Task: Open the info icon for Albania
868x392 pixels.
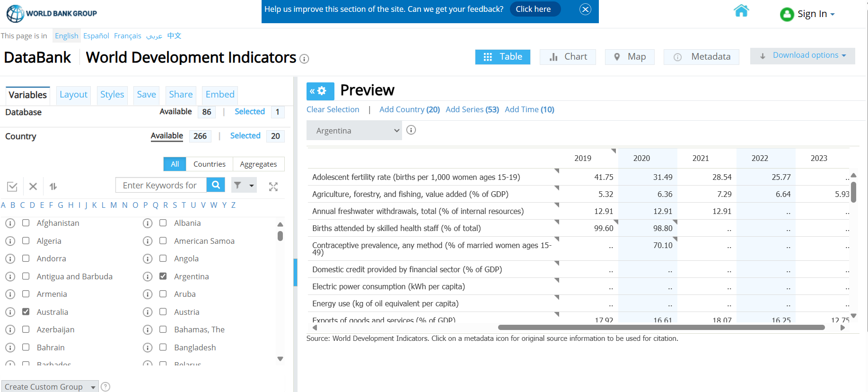Action: [148, 223]
